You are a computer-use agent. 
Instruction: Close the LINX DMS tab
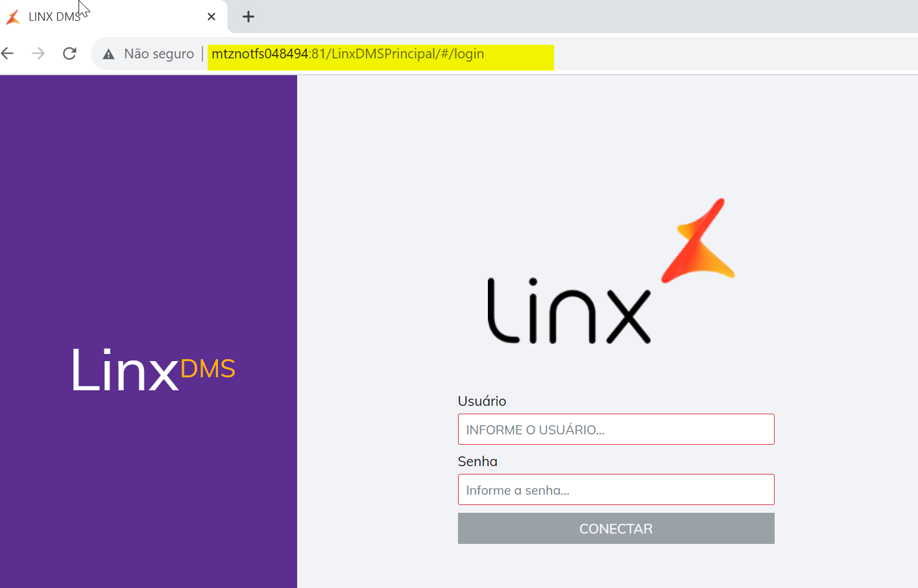(x=211, y=17)
